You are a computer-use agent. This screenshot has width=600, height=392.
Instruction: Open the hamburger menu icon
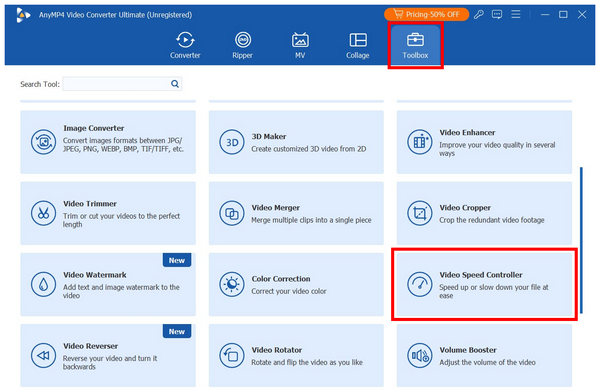[x=516, y=15]
